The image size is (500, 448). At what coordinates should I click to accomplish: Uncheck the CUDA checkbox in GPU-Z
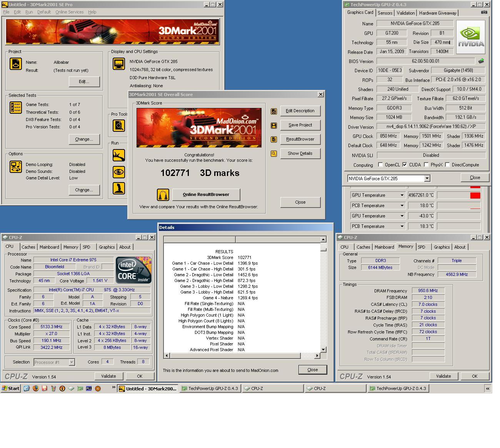point(405,165)
